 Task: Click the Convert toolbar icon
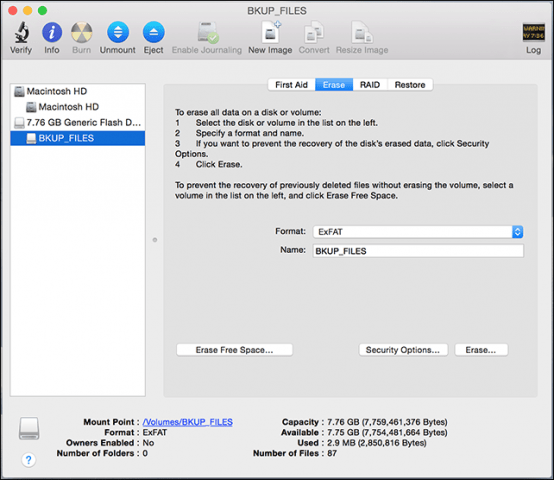(x=314, y=32)
